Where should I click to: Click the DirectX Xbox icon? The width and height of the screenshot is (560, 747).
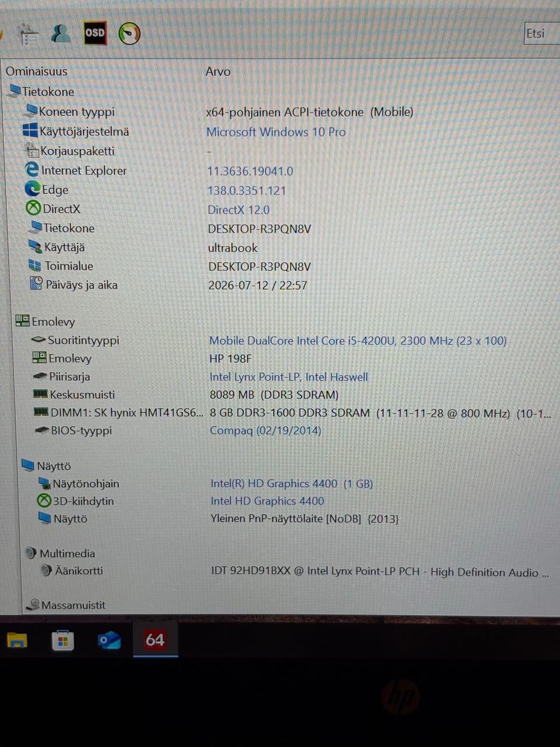tap(33, 208)
